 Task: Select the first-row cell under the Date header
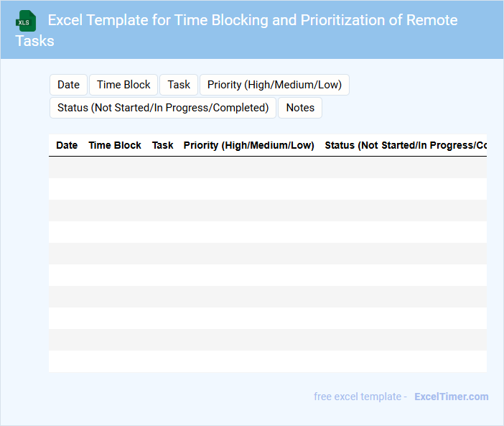coord(67,167)
